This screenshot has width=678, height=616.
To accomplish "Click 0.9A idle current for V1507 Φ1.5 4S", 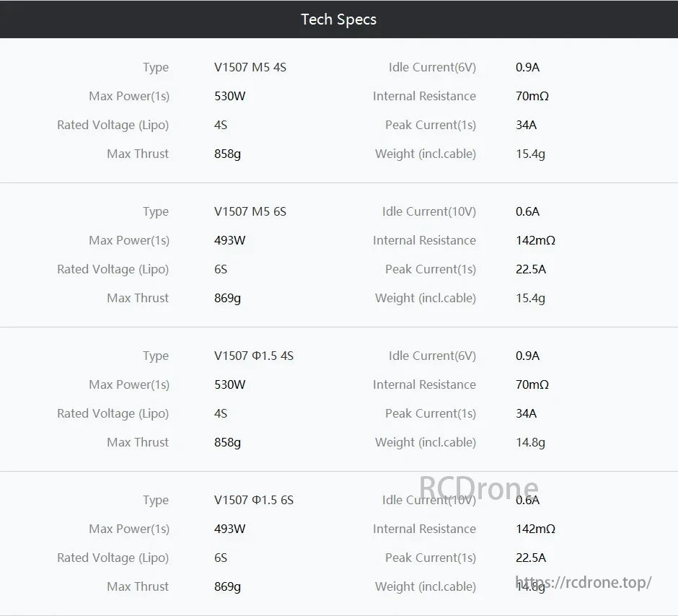I will coord(527,356).
